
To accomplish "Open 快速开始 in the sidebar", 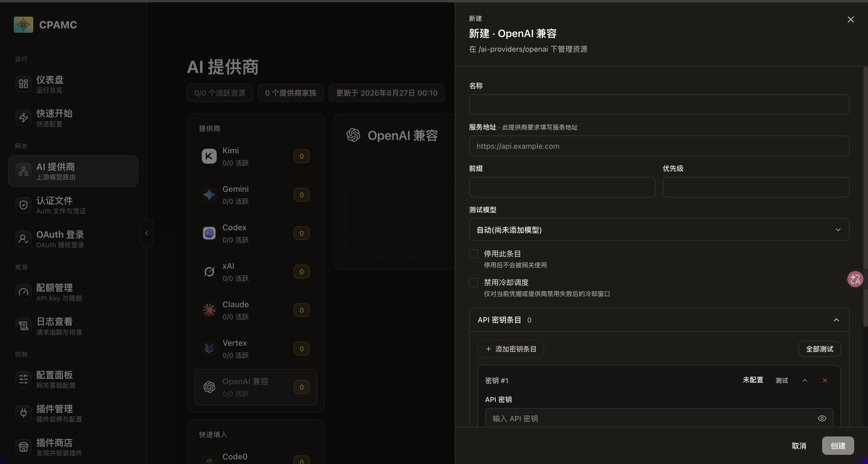I will (x=73, y=118).
